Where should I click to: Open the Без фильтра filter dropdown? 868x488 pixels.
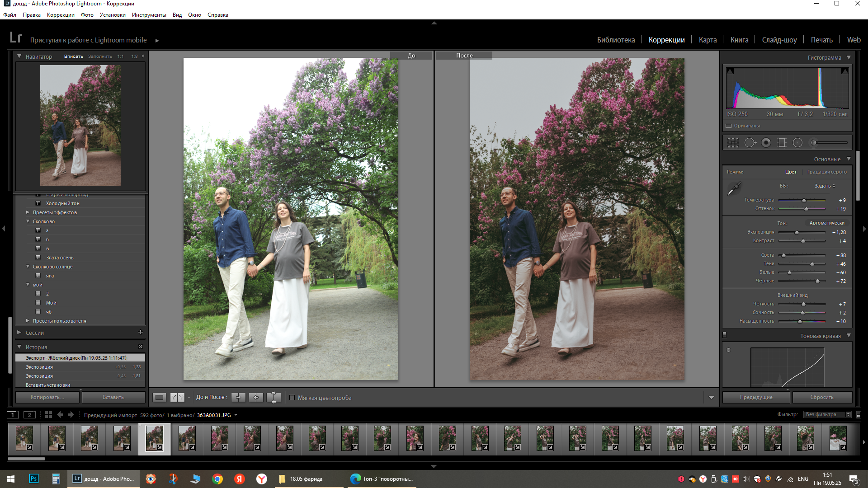[827, 414]
